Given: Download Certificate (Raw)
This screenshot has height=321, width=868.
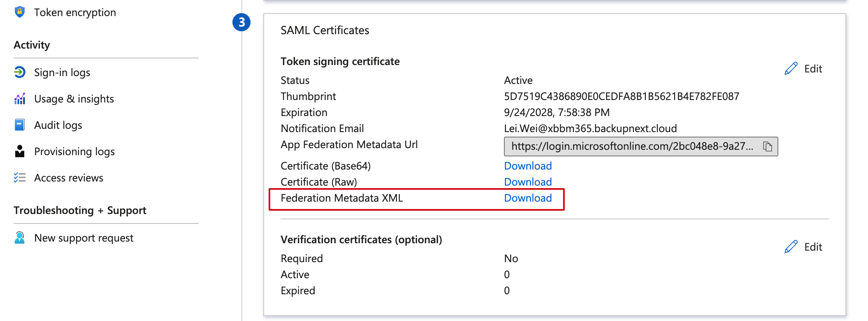Looking at the screenshot, I should [528, 182].
